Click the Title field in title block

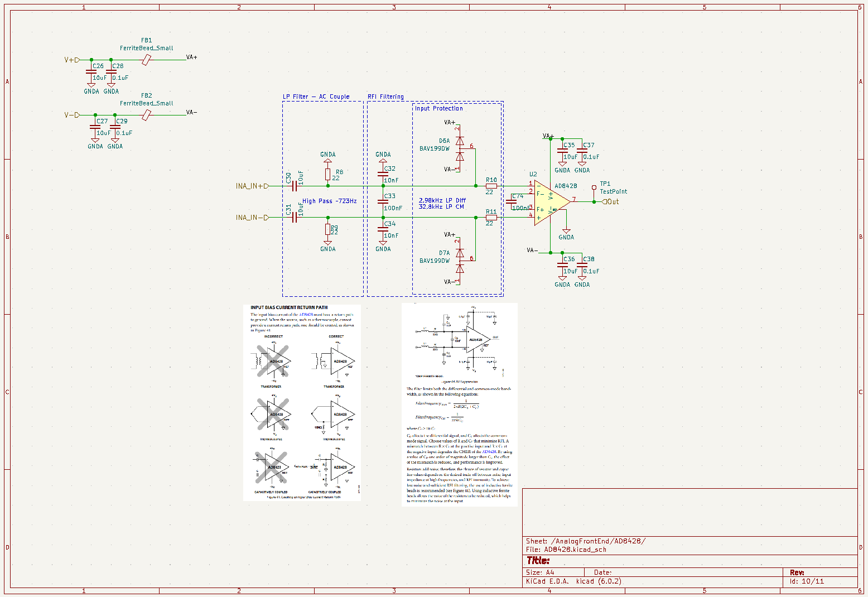pyautogui.click(x=538, y=561)
